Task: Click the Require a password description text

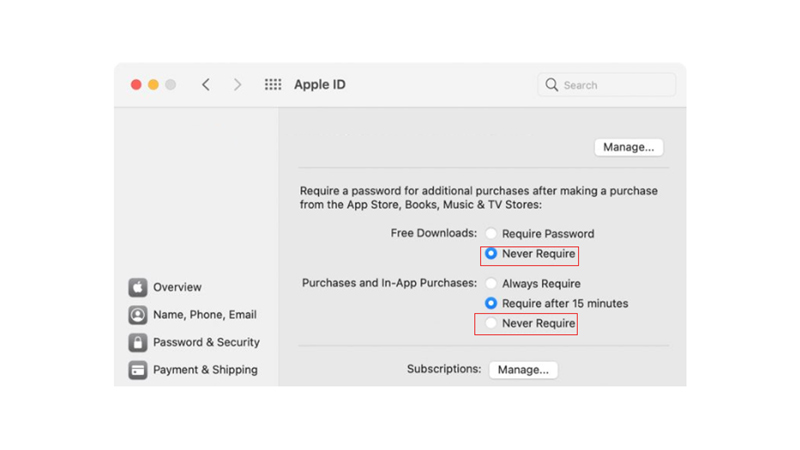Action: click(479, 197)
